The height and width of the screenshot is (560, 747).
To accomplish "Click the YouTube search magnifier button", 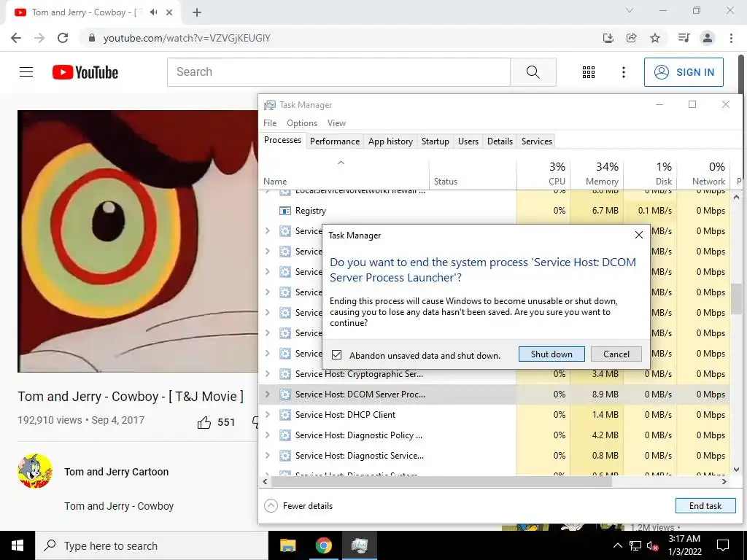I will (x=533, y=72).
